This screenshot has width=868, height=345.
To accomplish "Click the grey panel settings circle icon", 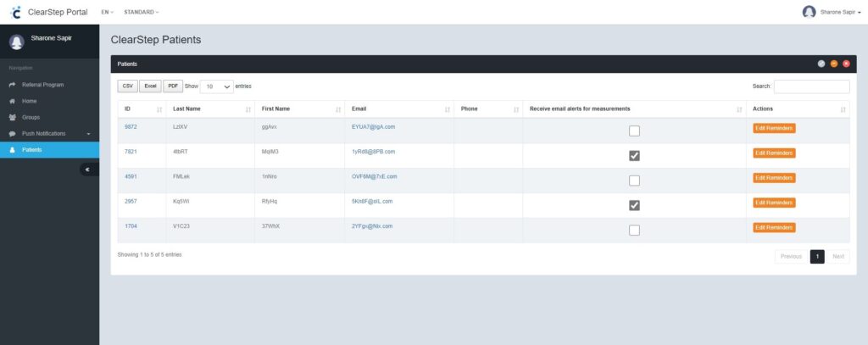I will 821,64.
